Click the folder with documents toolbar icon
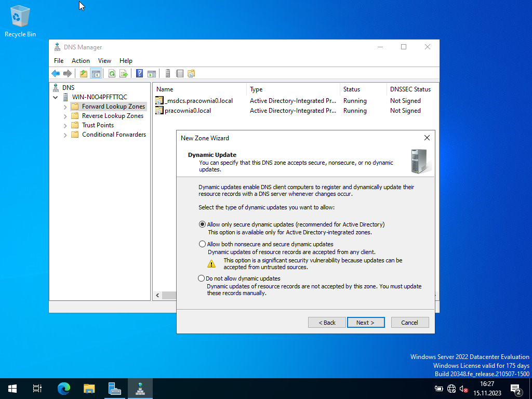Screen dimensions: 532x399 pyautogui.click(x=191, y=73)
